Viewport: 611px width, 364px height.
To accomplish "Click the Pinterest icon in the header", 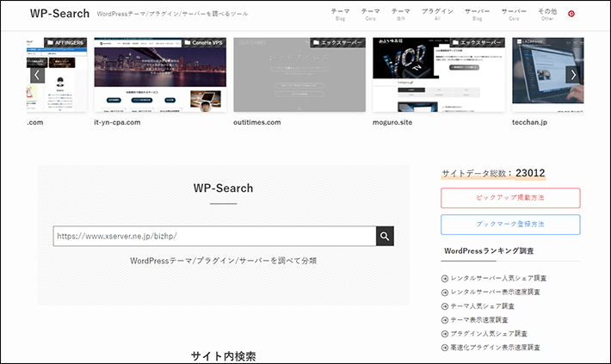I will [x=571, y=14].
